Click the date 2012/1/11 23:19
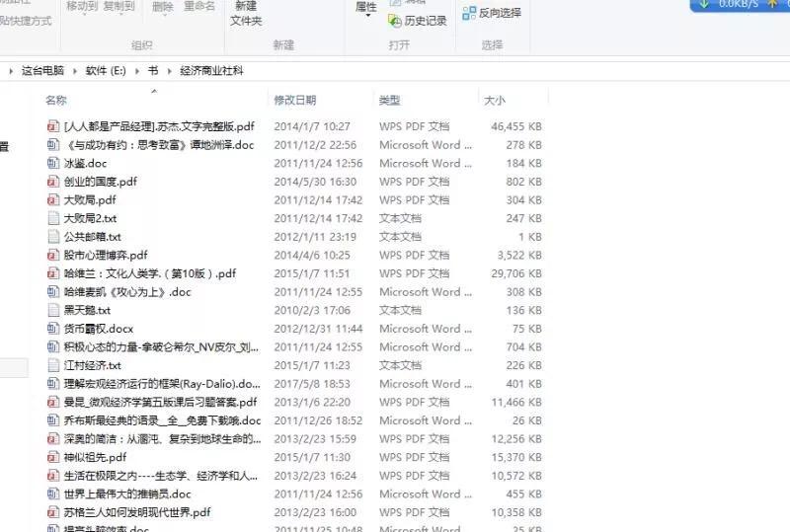The height and width of the screenshot is (532, 790). 315,237
